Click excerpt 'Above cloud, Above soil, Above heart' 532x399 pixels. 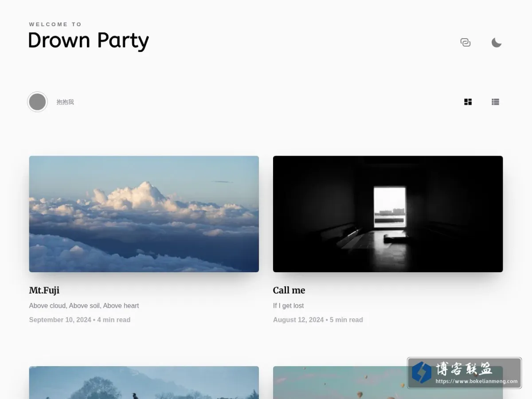click(84, 305)
